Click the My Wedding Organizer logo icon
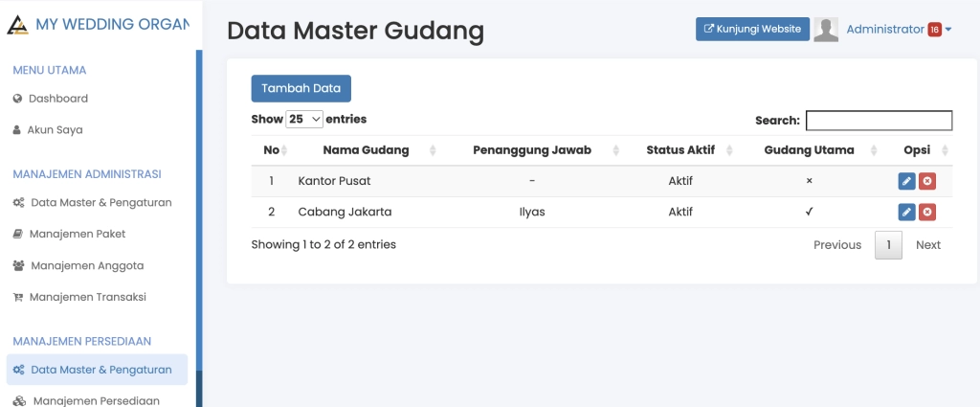This screenshot has height=407, width=980. click(x=17, y=25)
